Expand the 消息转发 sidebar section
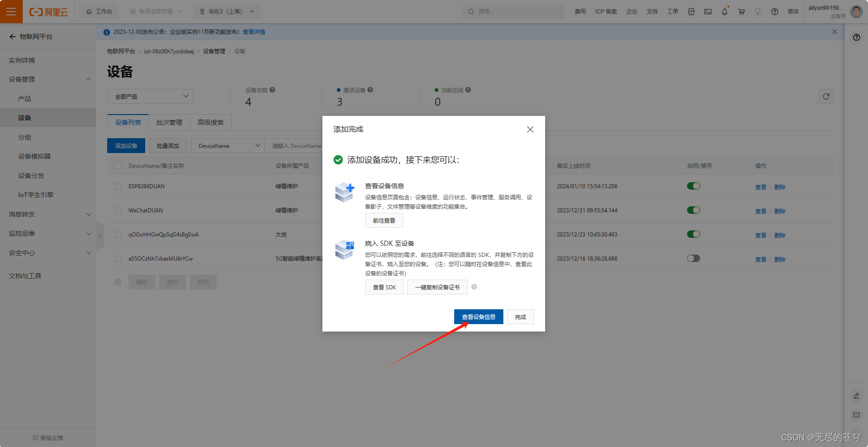This screenshot has width=868, height=447. click(x=88, y=214)
